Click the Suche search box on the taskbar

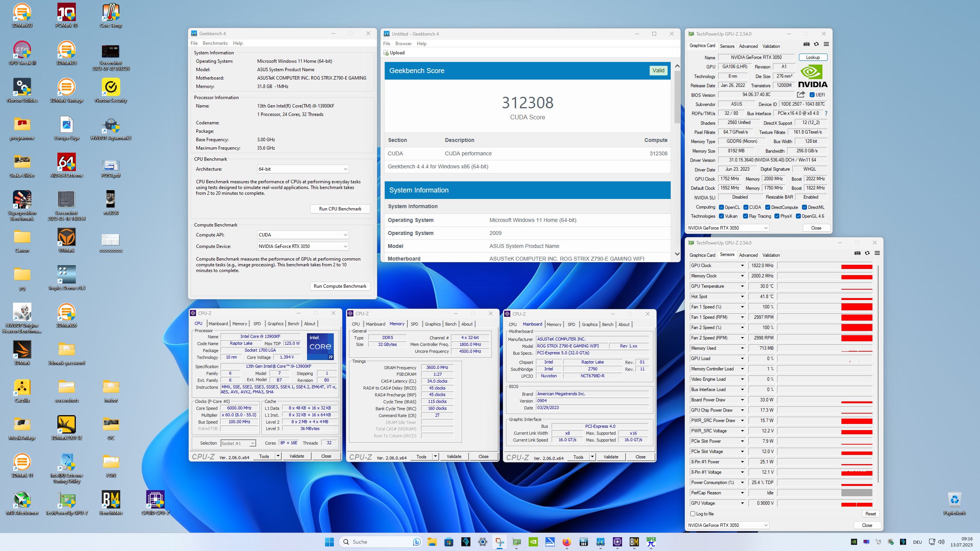pos(381,542)
